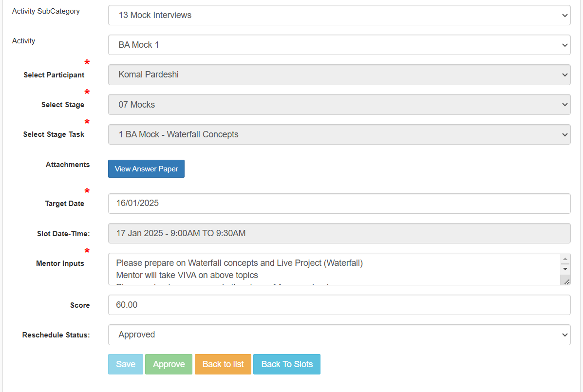Click Mentor Inputs scrollbar up arrow
Image resolution: width=583 pixels, height=392 pixels.
[x=565, y=259]
